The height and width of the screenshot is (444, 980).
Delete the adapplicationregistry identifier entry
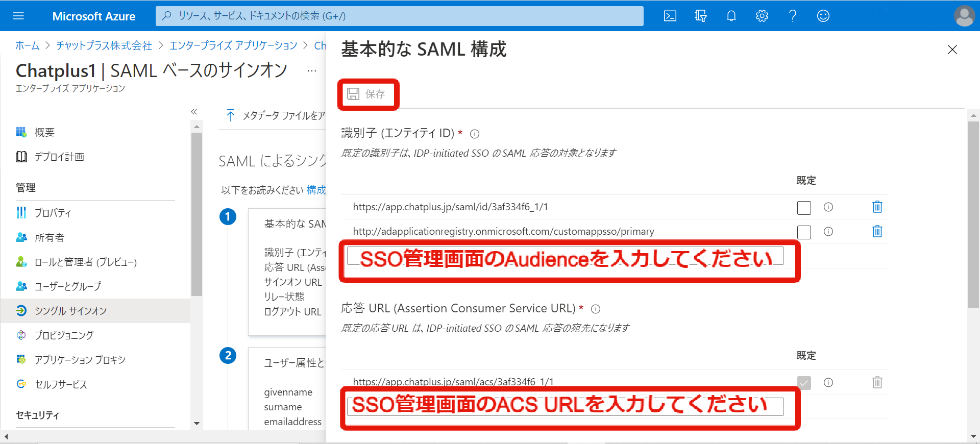[877, 231]
